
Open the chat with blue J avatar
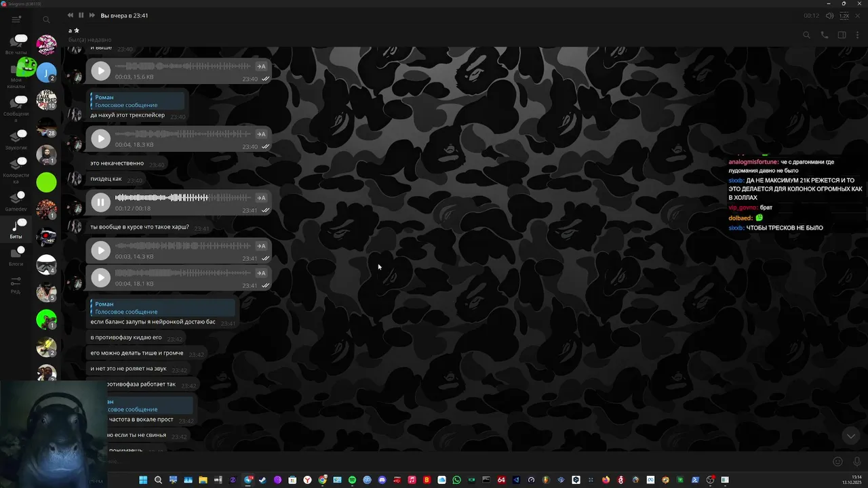click(x=46, y=72)
